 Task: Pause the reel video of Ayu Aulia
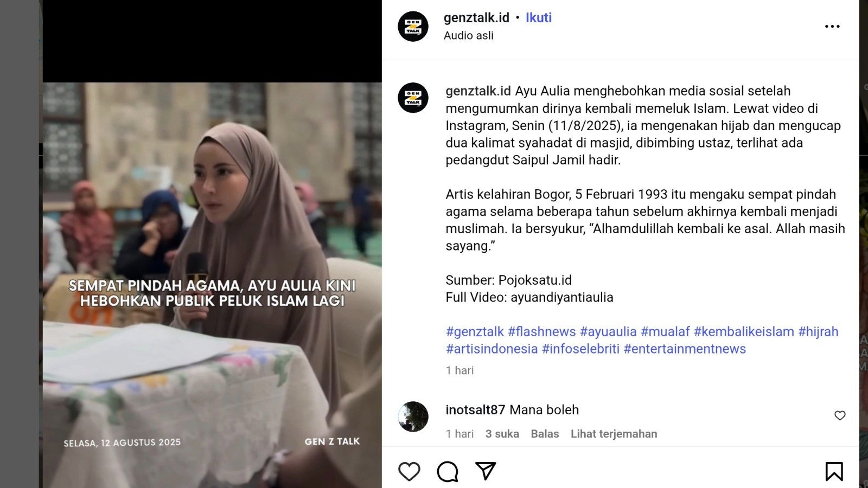(x=212, y=244)
